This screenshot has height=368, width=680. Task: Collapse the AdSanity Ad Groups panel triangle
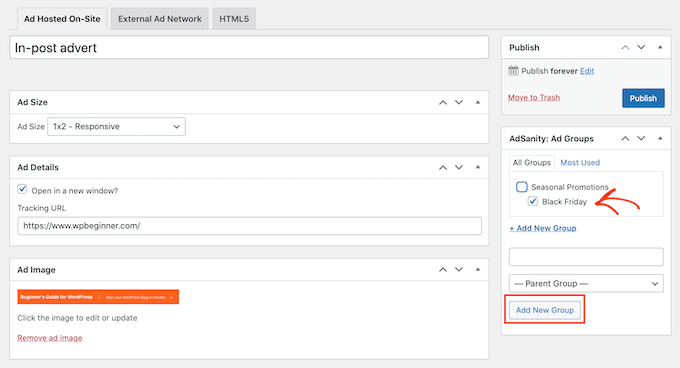coord(660,139)
